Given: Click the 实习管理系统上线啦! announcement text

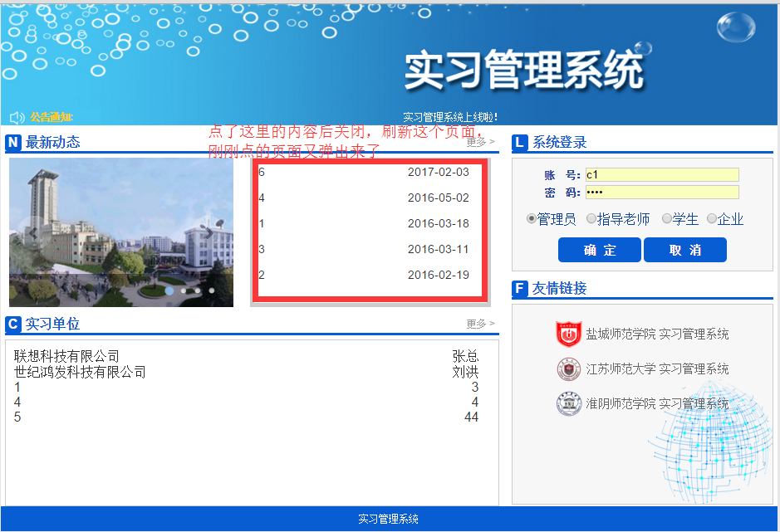Looking at the screenshot, I should pos(449,117).
